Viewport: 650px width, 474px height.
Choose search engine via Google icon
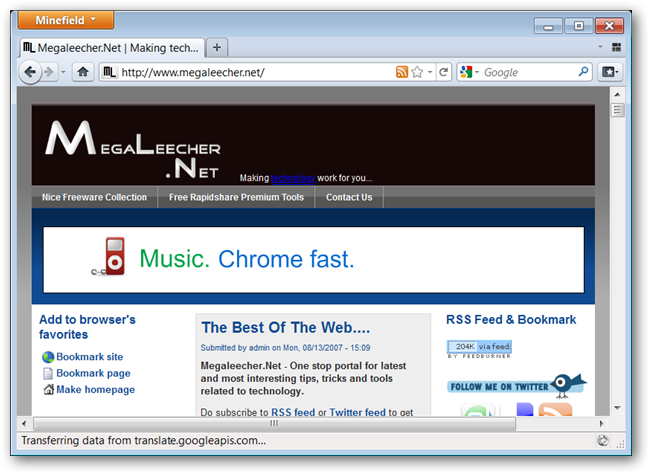tap(469, 72)
